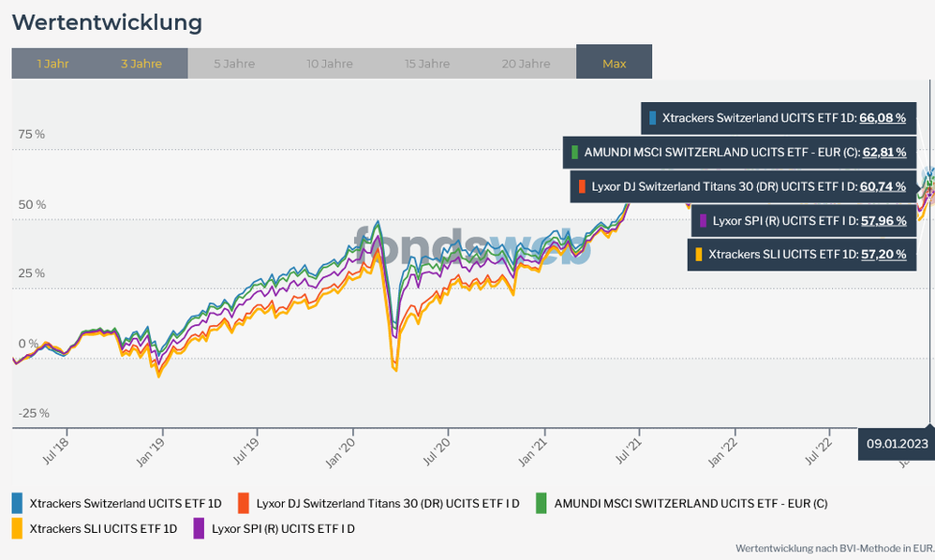Click the 09.01.2023 date marker

tap(896, 443)
